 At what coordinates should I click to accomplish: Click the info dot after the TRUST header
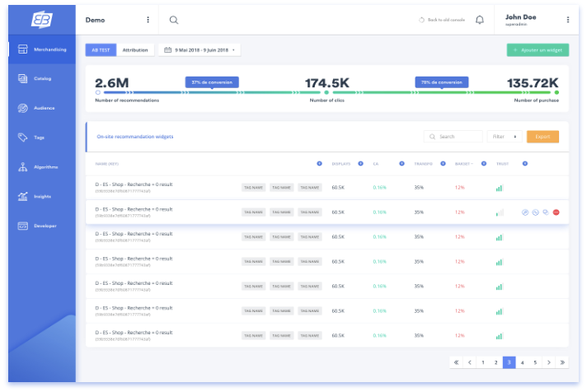click(x=525, y=163)
